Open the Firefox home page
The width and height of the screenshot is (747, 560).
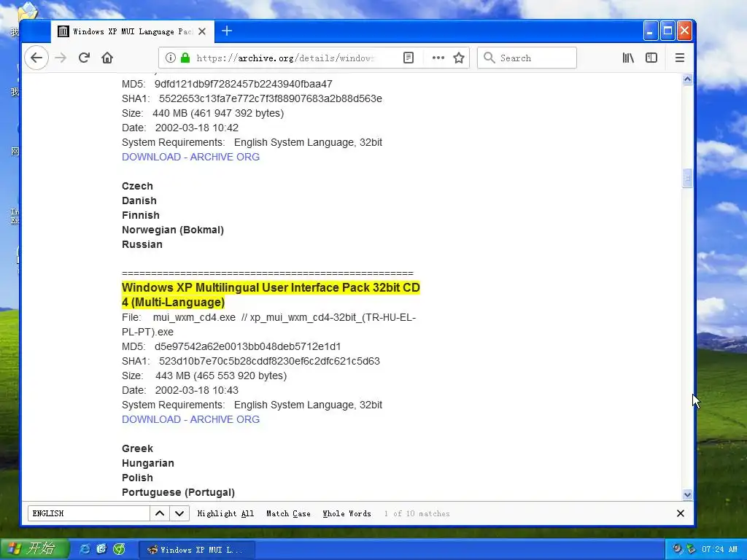pos(107,58)
